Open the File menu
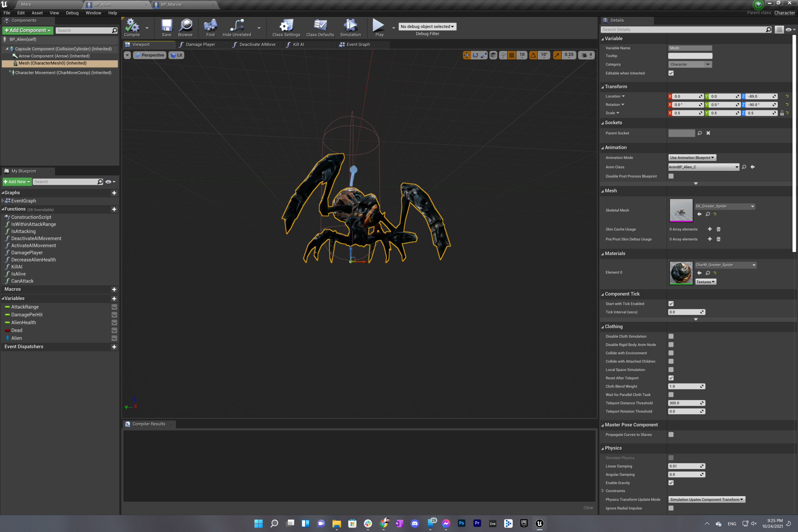 pyautogui.click(x=7, y=13)
